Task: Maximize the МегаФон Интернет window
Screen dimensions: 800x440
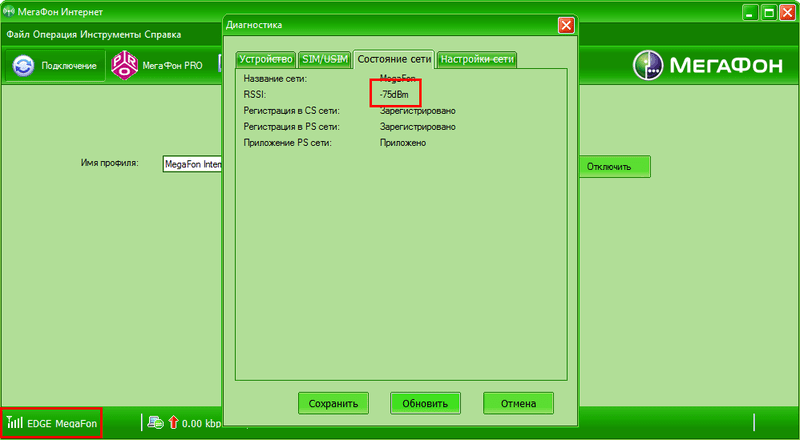Action: click(769, 12)
